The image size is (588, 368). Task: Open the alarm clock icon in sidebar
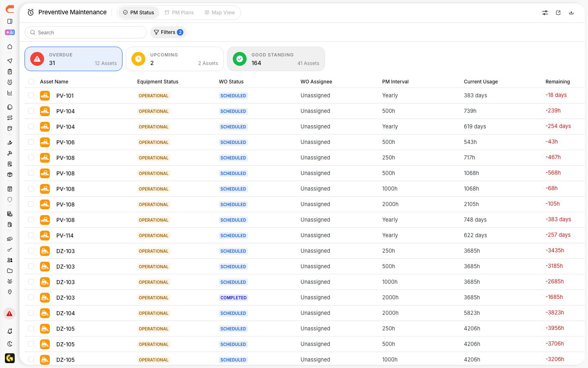[x=10, y=82]
